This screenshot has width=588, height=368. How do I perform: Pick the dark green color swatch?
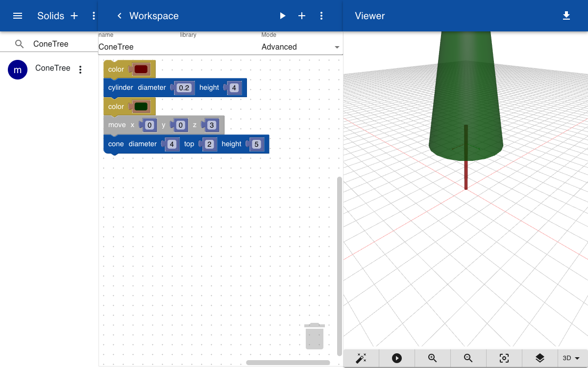click(x=141, y=106)
